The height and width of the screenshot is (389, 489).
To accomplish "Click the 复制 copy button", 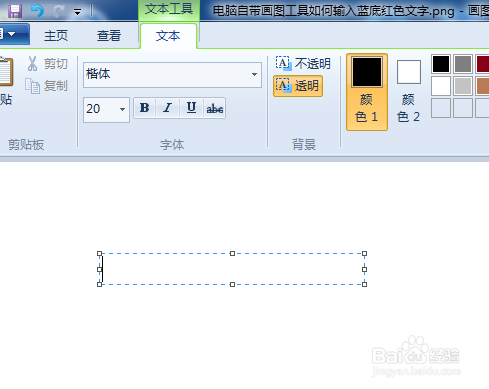I will click(x=47, y=86).
